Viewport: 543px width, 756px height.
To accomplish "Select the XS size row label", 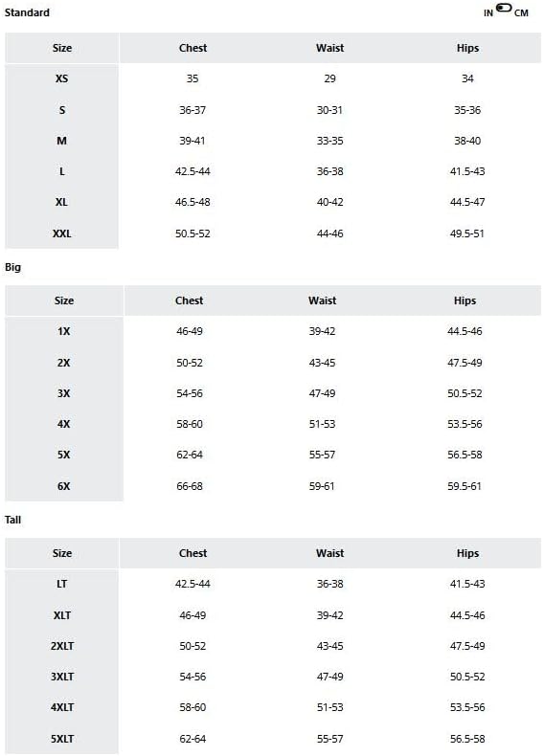I will 62,78.
